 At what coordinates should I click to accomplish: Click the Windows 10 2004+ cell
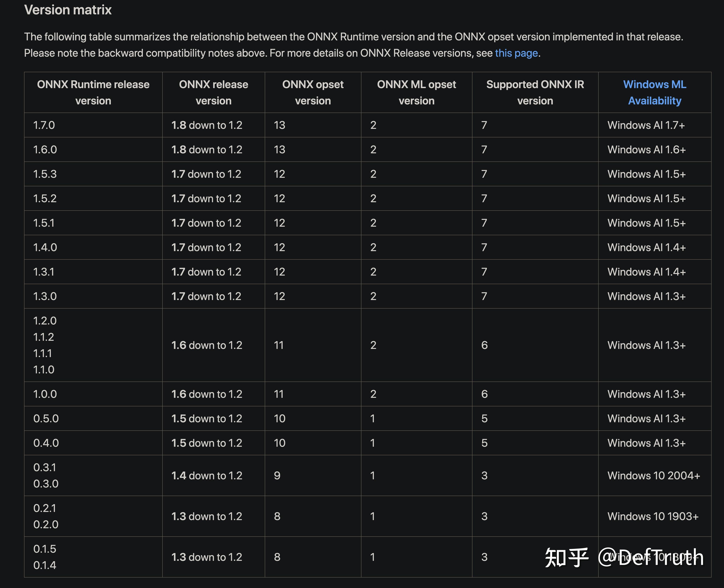654,476
